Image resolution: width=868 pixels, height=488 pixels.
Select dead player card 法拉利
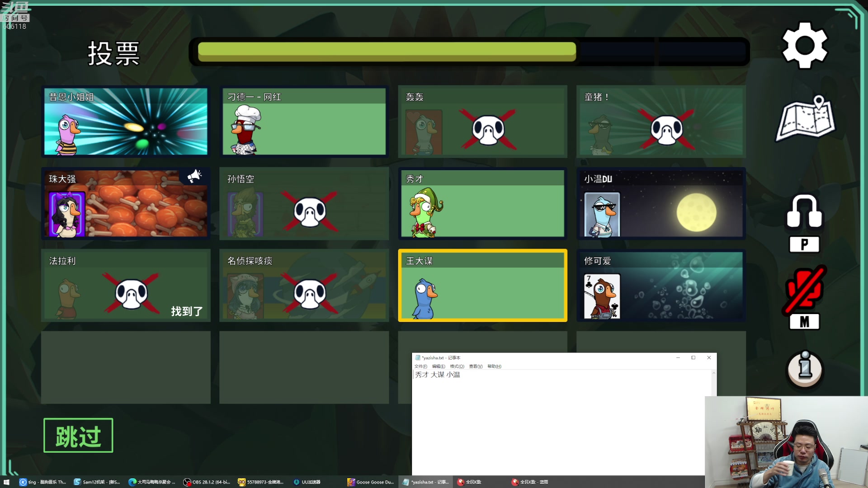(126, 285)
